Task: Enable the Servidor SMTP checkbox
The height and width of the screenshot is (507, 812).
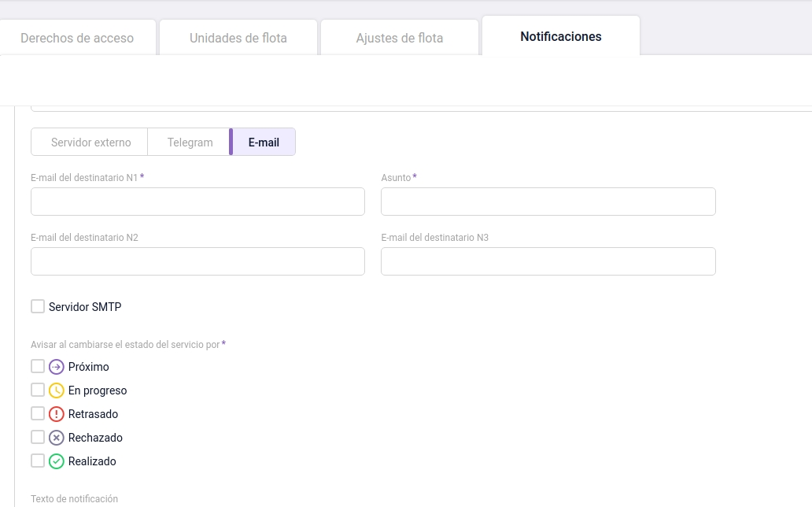Action: pyautogui.click(x=37, y=306)
